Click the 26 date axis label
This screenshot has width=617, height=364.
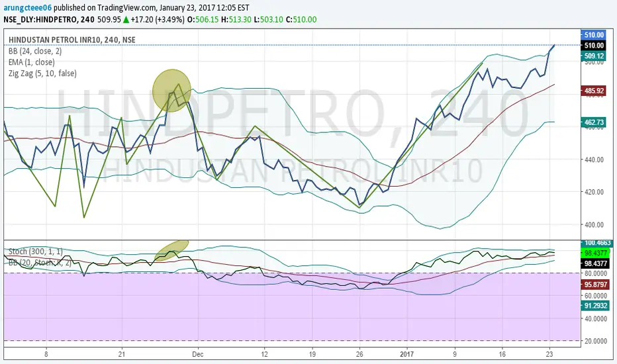(359, 354)
